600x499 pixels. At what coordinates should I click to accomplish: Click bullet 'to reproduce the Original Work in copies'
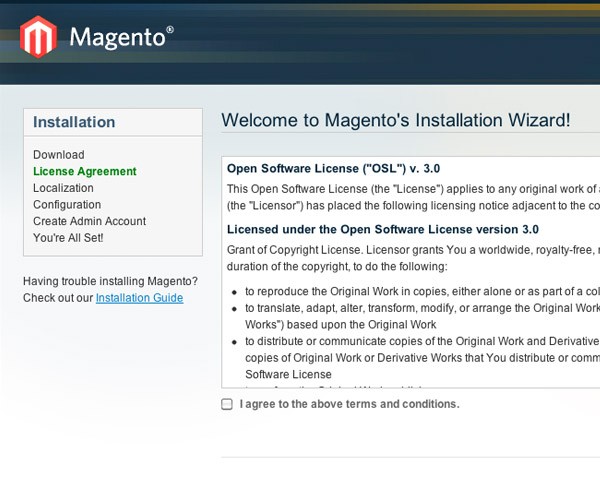422,292
